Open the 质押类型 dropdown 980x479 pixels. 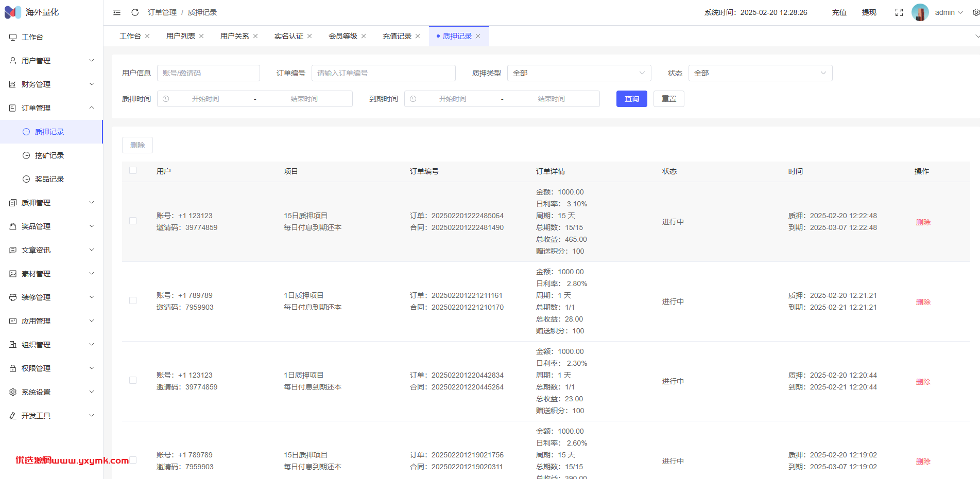[579, 73]
